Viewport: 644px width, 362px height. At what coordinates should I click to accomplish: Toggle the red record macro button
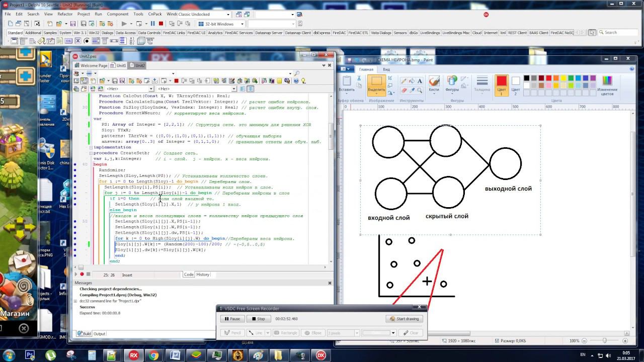82,275
